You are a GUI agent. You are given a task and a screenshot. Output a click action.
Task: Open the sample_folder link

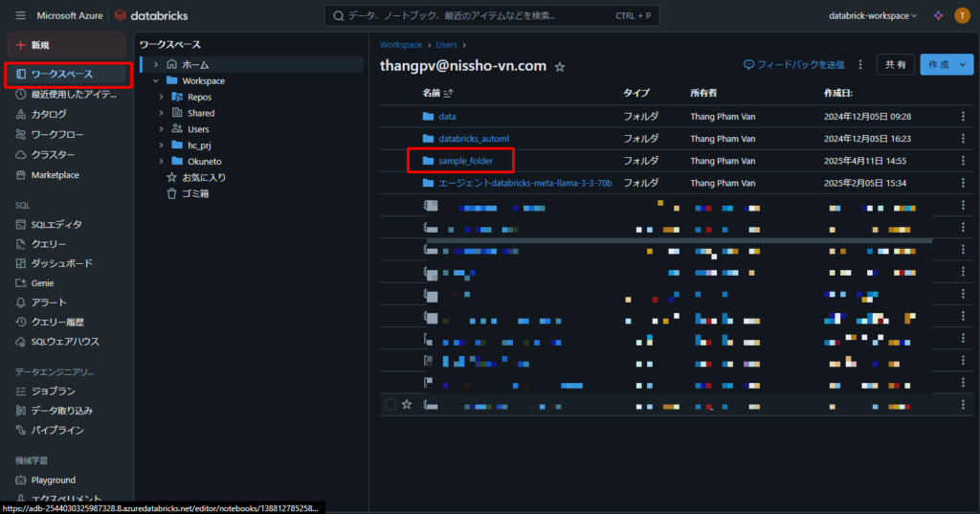point(466,161)
